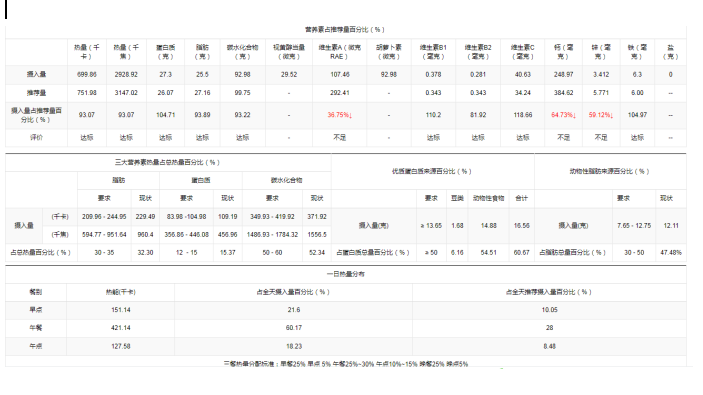Screen dimensions: 703x395
Task: Click the 421.14 lunch calorie value
Action: pyautogui.click(x=121, y=328)
